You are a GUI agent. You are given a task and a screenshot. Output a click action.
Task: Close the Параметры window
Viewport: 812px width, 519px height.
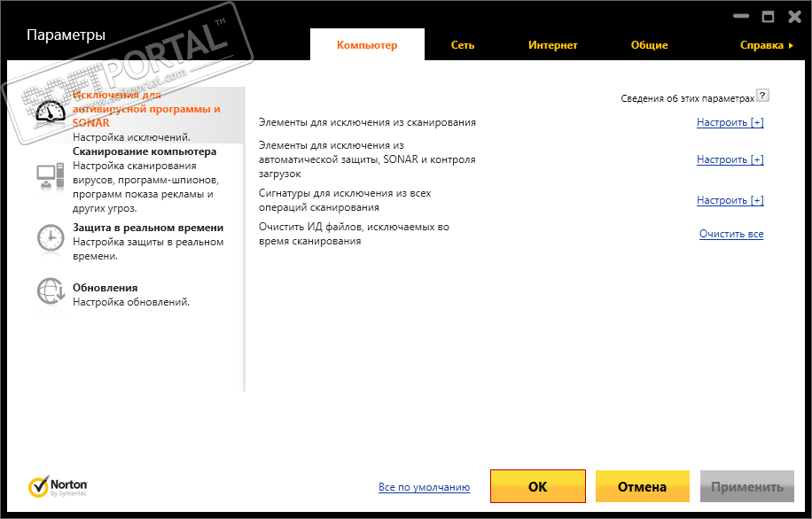(795, 17)
